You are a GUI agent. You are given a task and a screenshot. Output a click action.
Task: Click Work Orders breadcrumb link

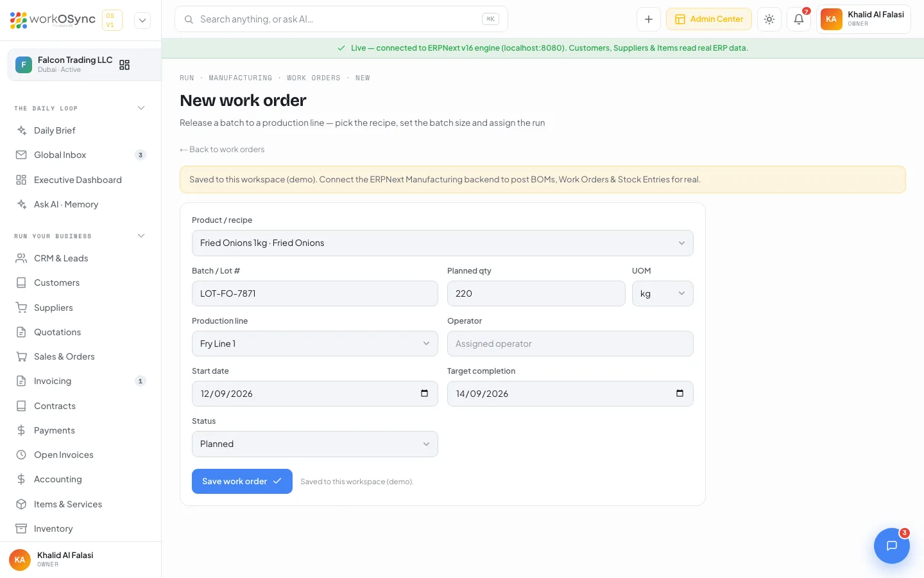click(314, 78)
